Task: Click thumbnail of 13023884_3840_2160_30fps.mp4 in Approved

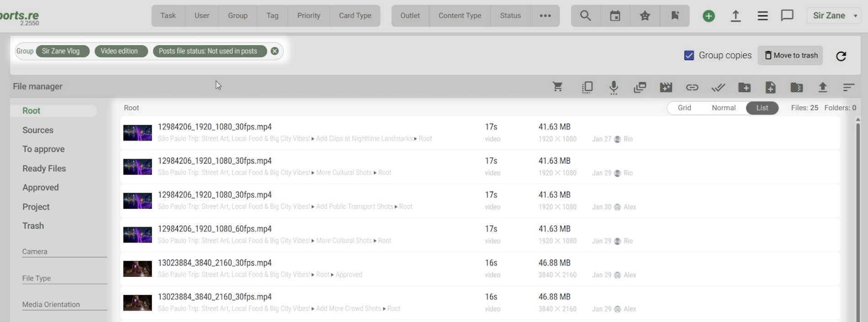Action: click(138, 269)
